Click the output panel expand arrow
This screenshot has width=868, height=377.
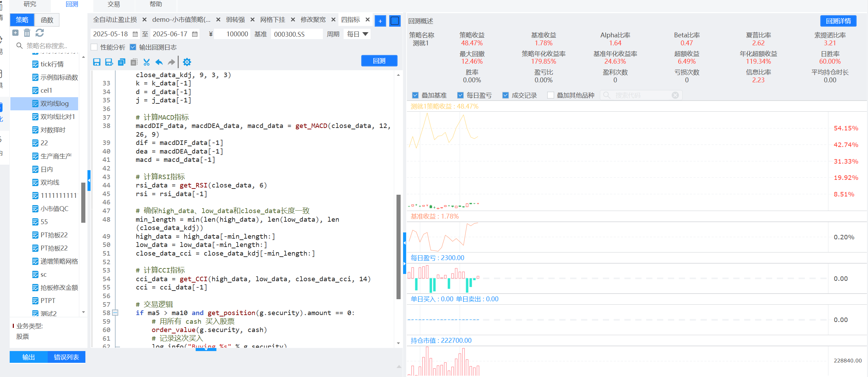click(x=206, y=349)
